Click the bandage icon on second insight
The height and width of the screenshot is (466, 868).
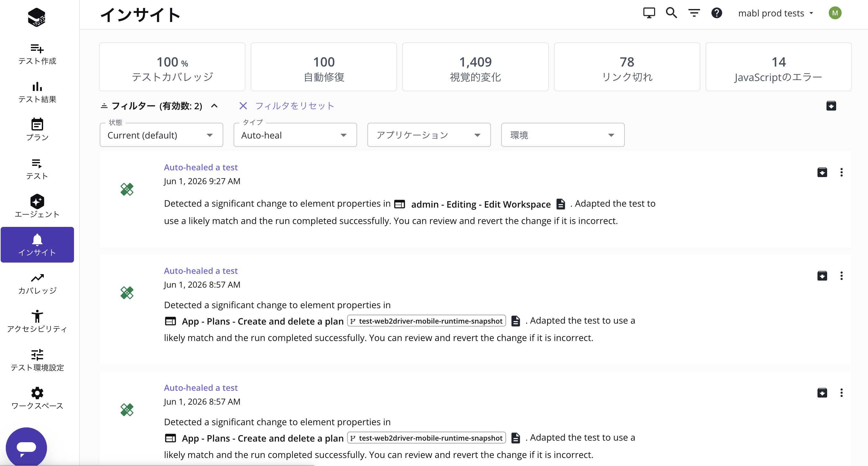127,292
